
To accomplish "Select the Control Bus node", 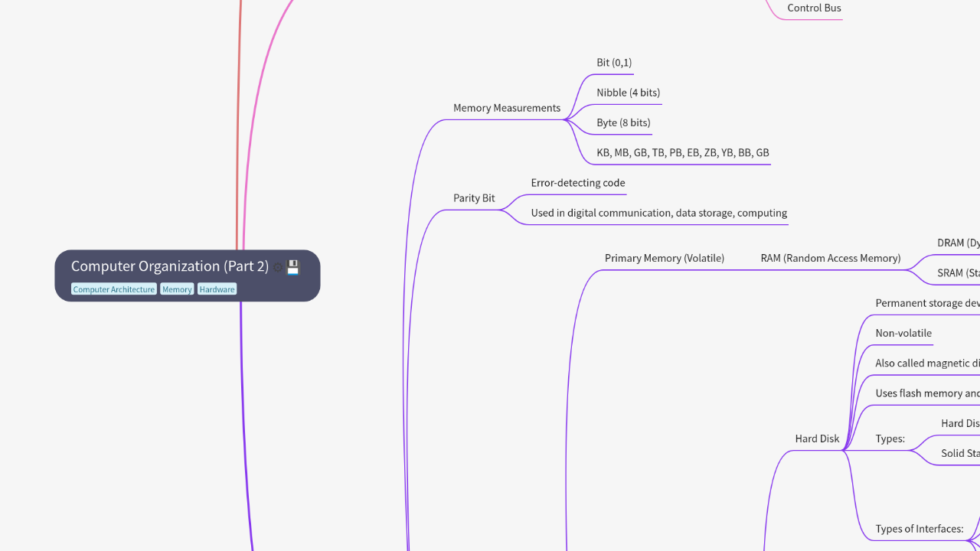I will 814,8.
